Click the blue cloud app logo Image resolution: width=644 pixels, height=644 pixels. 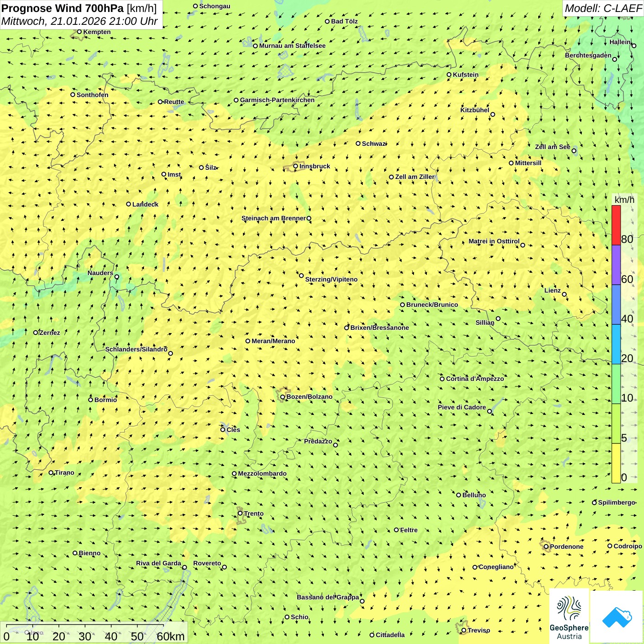point(617,617)
